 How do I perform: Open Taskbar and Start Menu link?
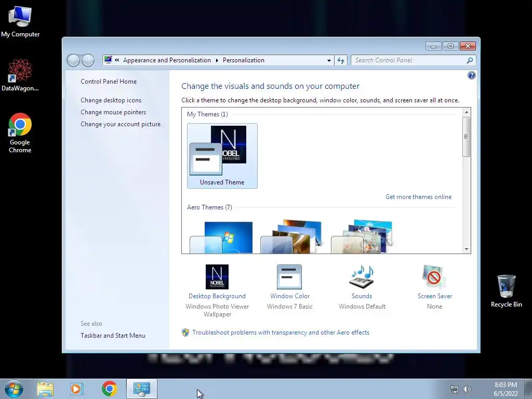pos(113,336)
